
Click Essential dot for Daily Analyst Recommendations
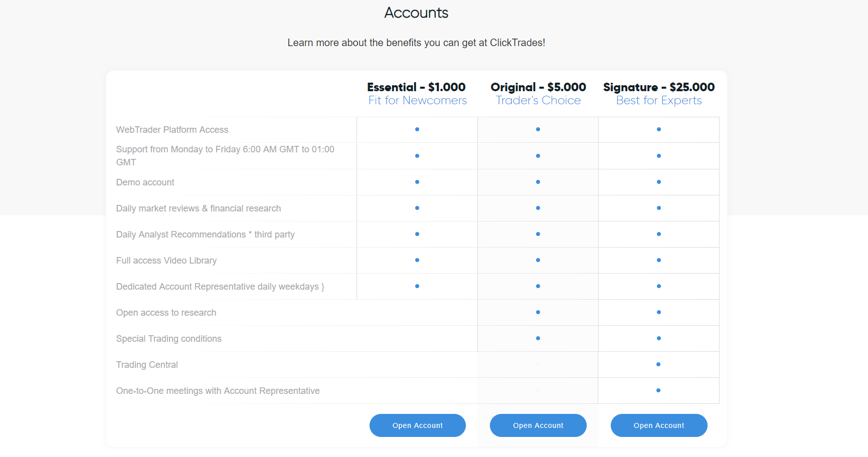(417, 234)
